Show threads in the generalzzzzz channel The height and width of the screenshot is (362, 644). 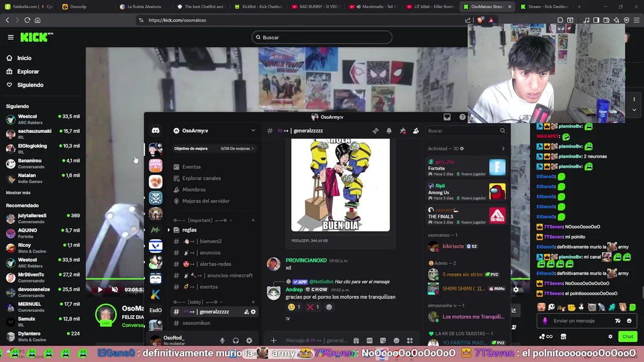click(x=375, y=131)
